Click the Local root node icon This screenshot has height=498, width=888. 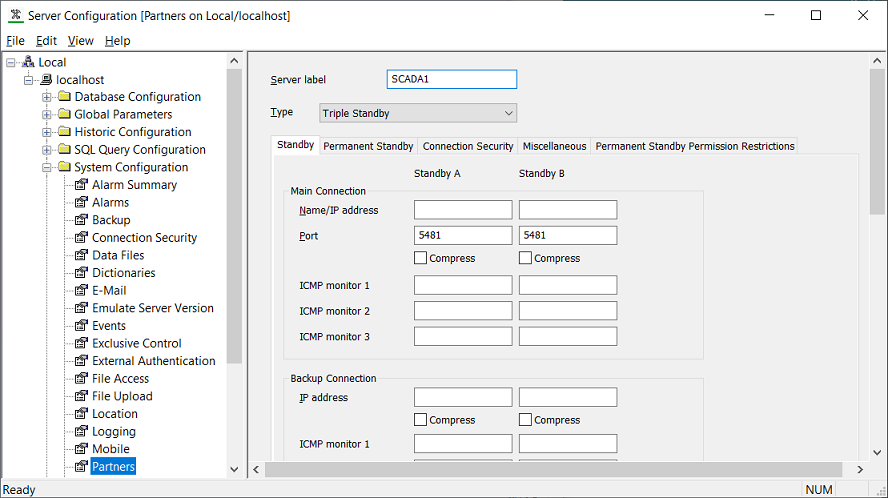[28, 62]
